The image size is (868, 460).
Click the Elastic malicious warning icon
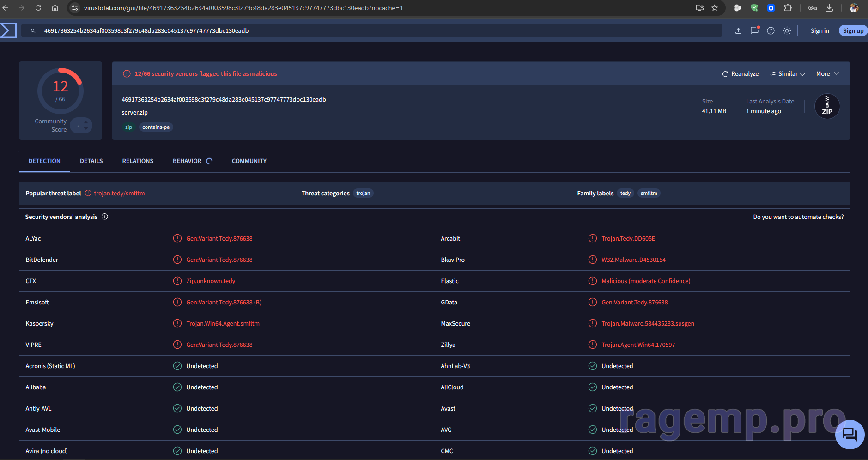click(593, 281)
